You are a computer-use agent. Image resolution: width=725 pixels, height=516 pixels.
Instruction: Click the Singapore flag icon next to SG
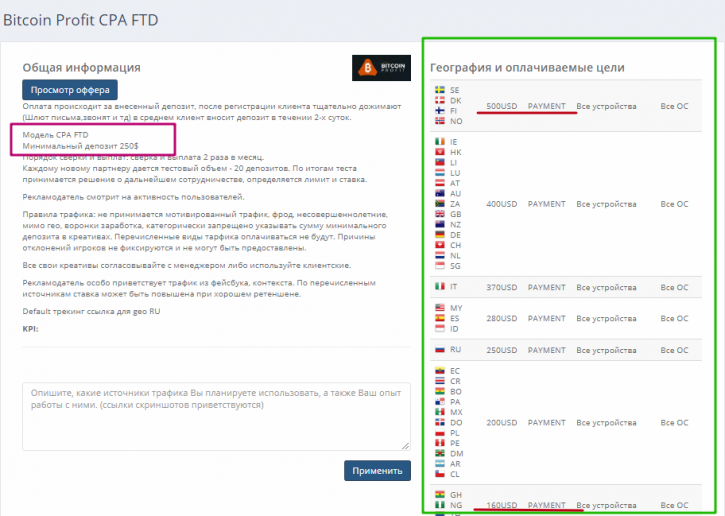(x=440, y=266)
